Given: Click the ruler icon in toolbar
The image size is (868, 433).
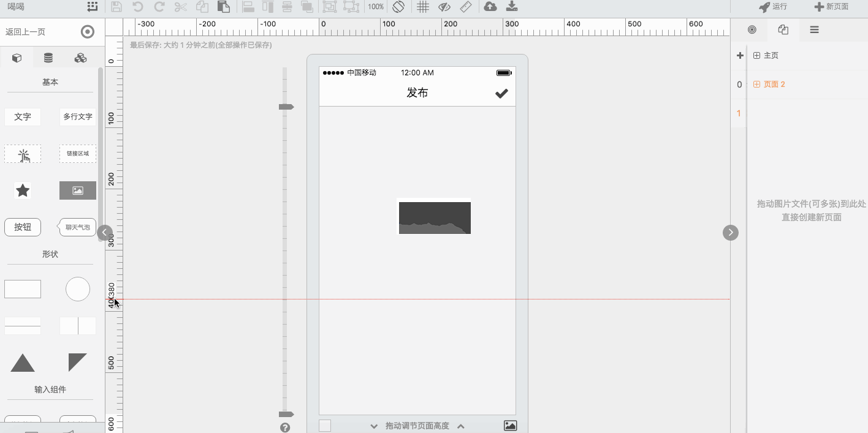Looking at the screenshot, I should pyautogui.click(x=466, y=7).
